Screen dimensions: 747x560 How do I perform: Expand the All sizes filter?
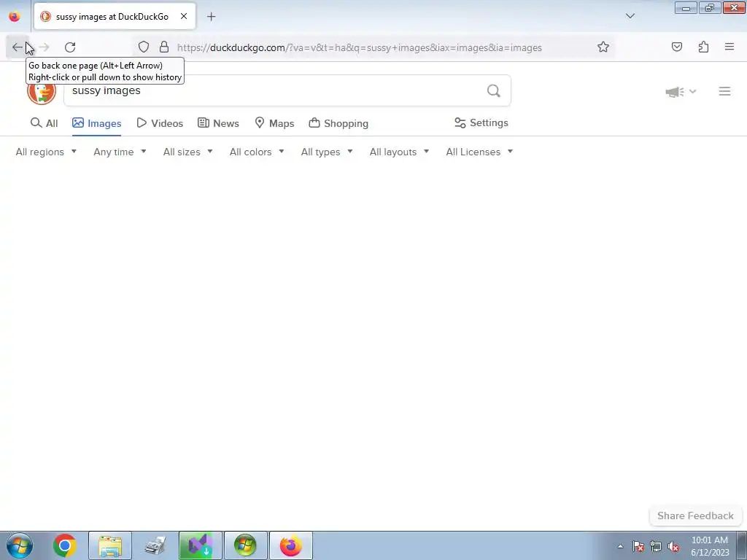pos(187,152)
